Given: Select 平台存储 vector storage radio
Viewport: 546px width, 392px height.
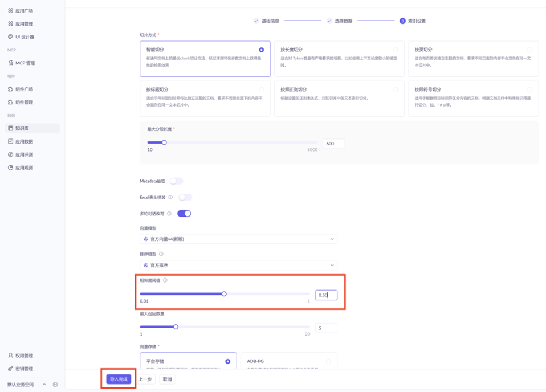Looking at the screenshot, I should click(228, 361).
